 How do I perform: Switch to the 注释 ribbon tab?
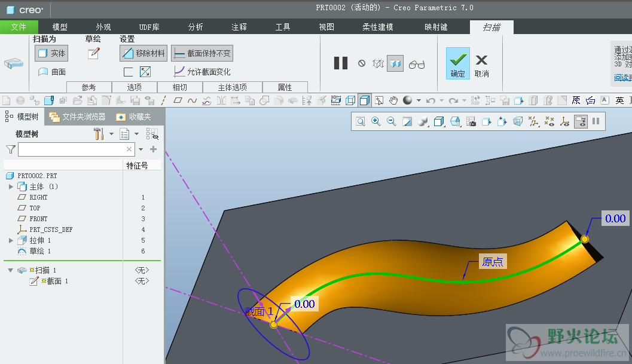pos(239,27)
